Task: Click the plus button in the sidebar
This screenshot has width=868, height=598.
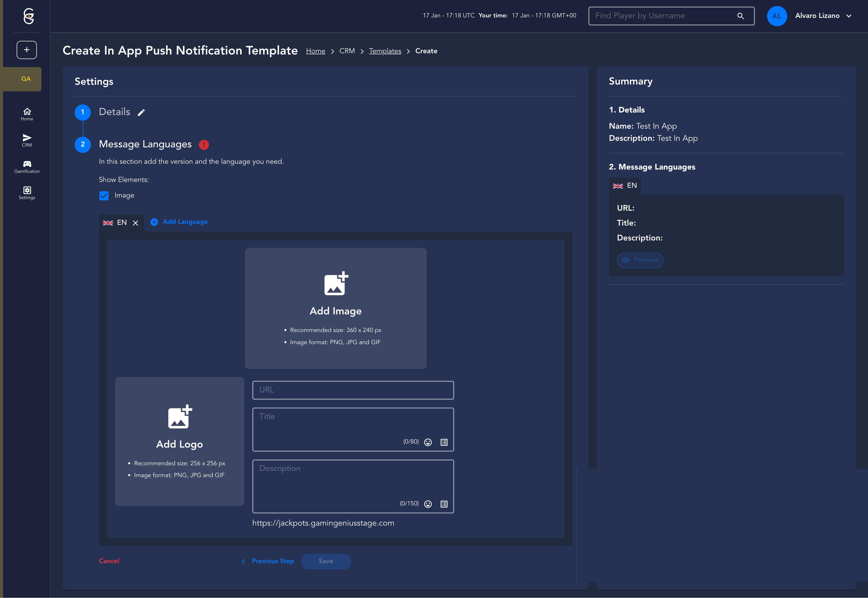Action: click(x=26, y=50)
